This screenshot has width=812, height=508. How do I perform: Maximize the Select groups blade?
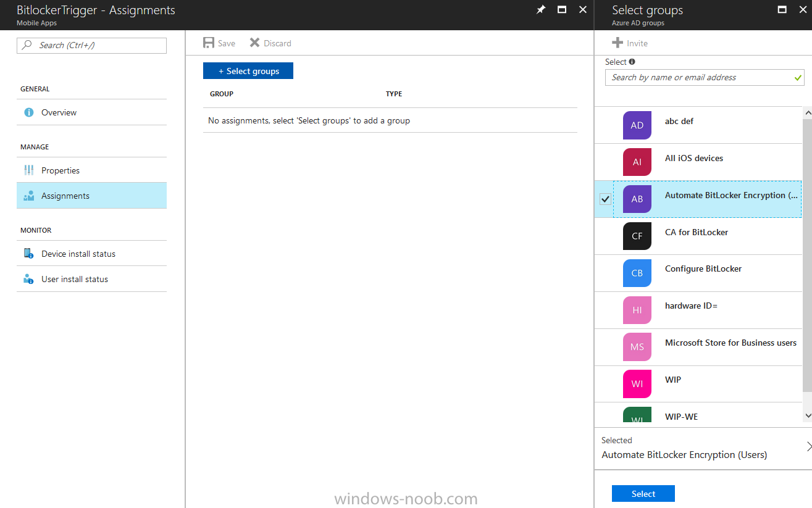tap(782, 10)
